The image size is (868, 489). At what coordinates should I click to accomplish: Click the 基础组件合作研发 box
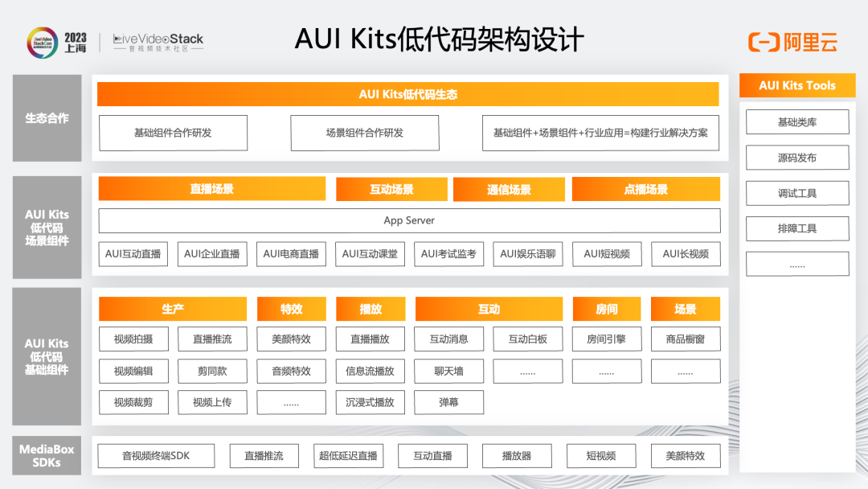point(174,133)
